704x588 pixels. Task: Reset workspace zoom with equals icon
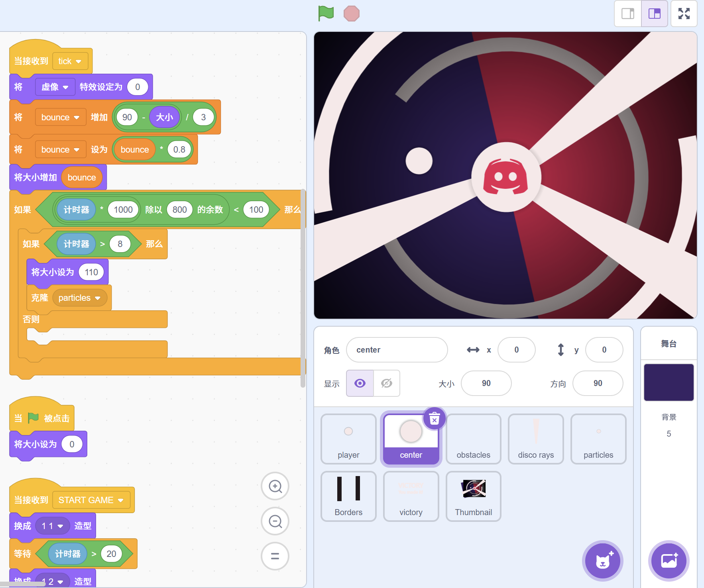(275, 556)
